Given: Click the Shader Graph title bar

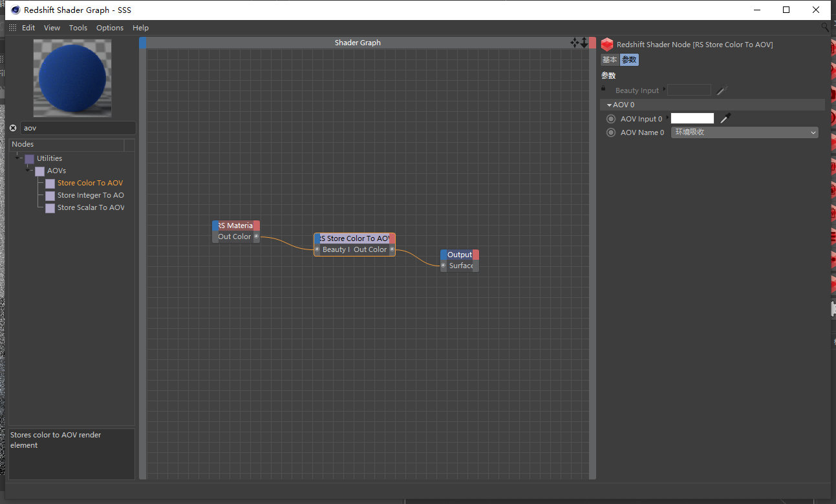Looking at the screenshot, I should click(x=358, y=43).
